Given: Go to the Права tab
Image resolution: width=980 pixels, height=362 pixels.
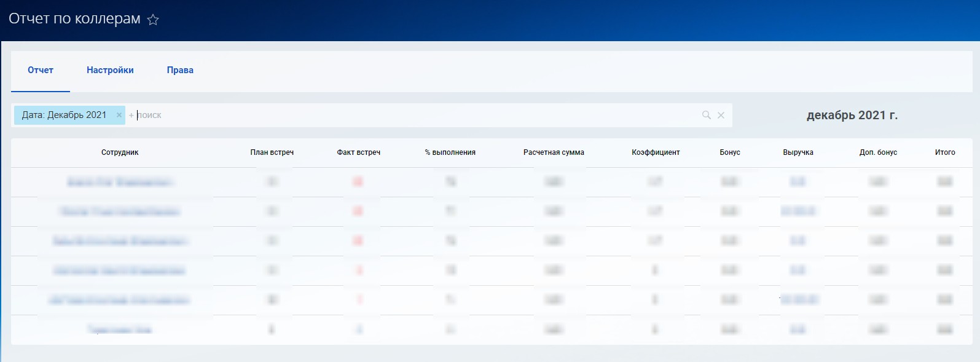Looking at the screenshot, I should point(180,70).
